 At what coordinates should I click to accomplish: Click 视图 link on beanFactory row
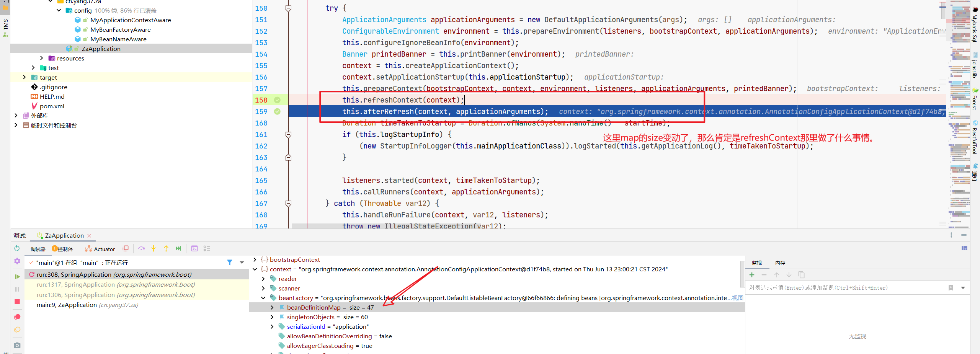(x=738, y=298)
